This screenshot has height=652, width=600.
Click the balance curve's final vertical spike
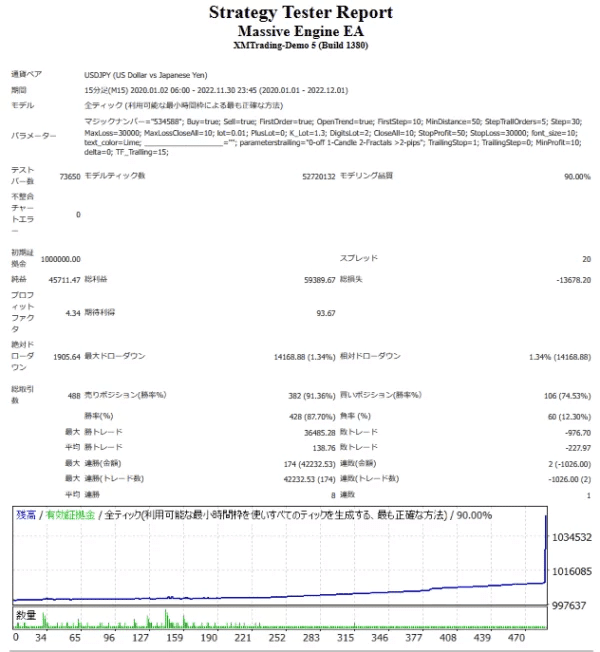click(x=546, y=549)
